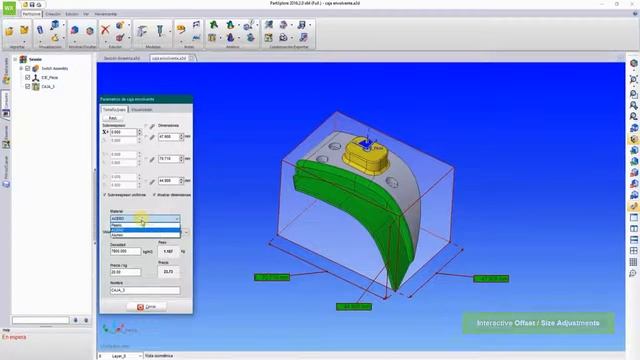Click the top globe icon on right toolbar

pyautogui.click(x=633, y=63)
